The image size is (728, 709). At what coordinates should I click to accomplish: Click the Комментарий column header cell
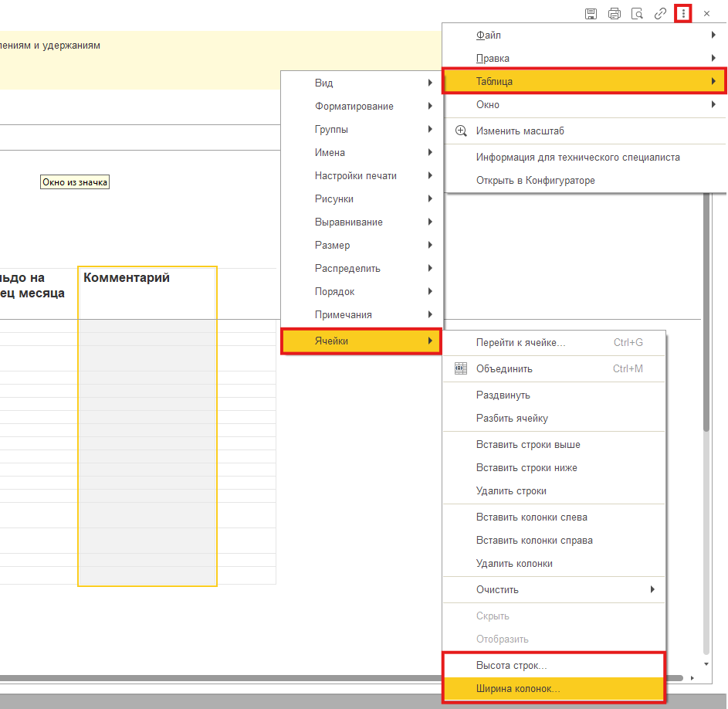pos(147,293)
